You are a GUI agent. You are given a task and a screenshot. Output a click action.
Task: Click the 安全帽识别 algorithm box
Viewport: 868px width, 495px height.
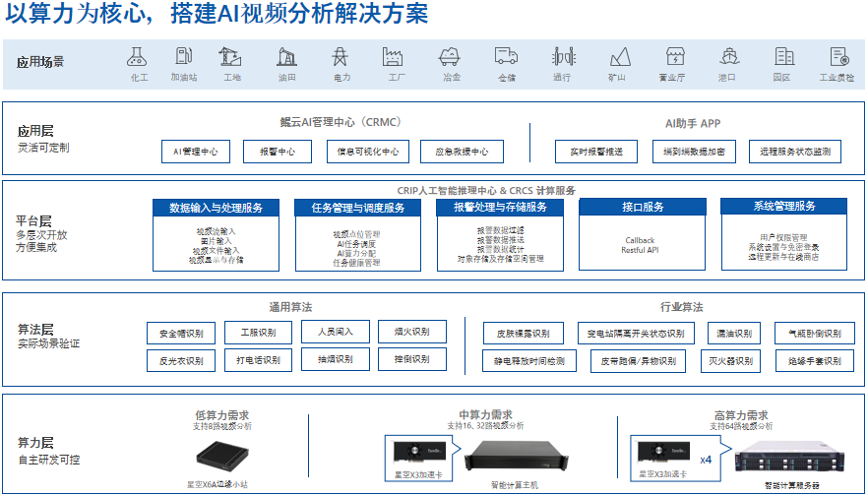pos(181,334)
